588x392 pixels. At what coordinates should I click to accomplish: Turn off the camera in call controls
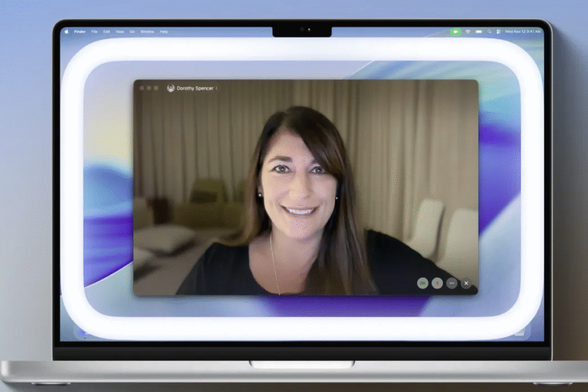coord(423,283)
